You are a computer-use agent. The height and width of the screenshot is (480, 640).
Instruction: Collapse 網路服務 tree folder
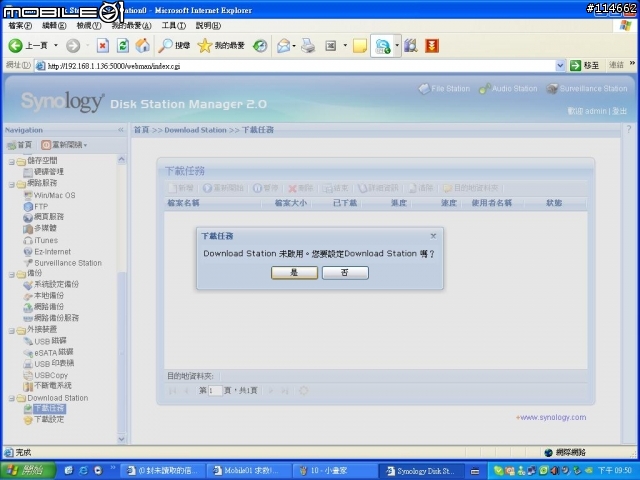pyautogui.click(x=12, y=184)
